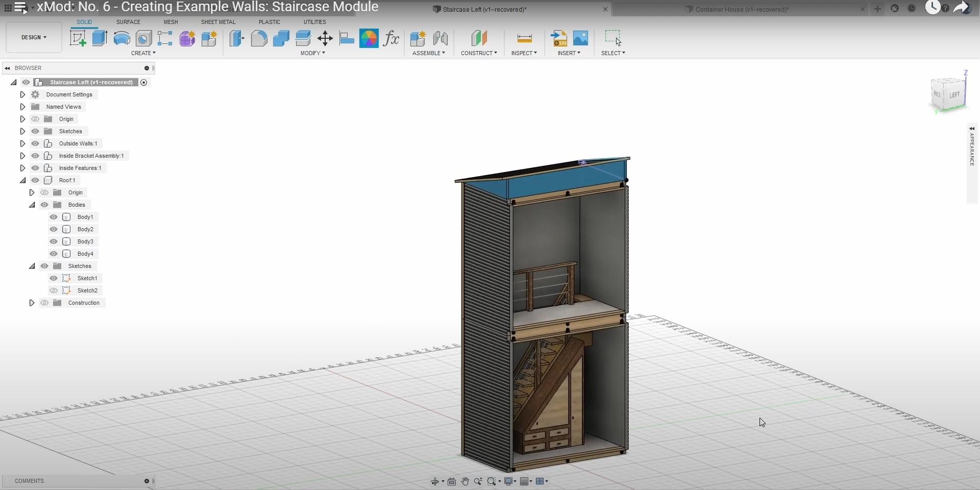
Task: Activate the Pan hand tool
Action: (x=465, y=481)
